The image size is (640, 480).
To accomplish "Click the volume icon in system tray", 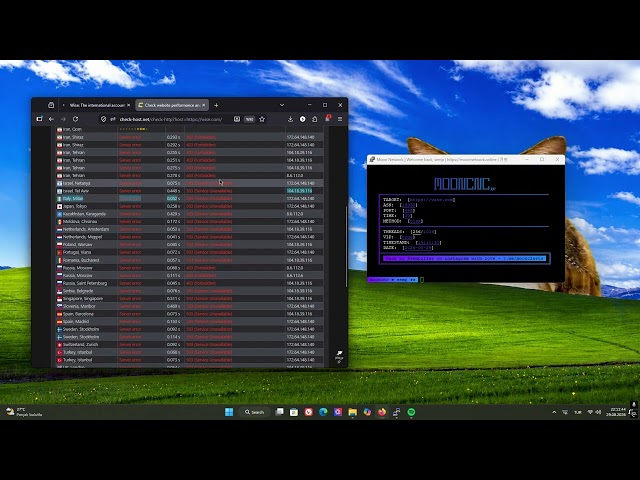I will (598, 412).
